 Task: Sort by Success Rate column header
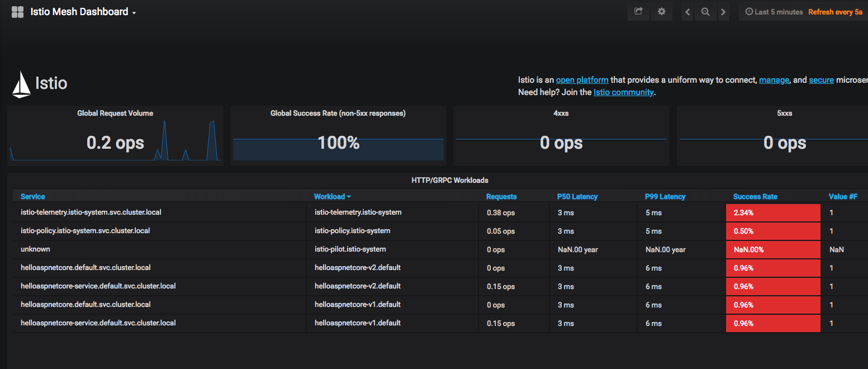(755, 196)
